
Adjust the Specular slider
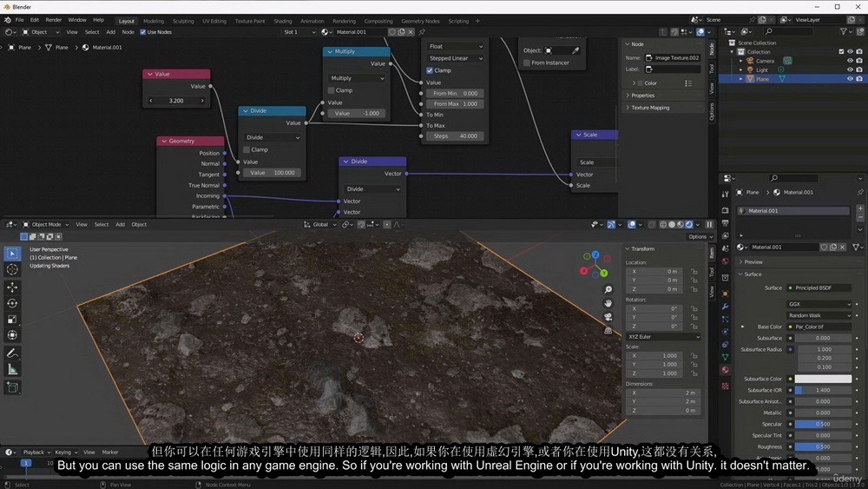823,424
